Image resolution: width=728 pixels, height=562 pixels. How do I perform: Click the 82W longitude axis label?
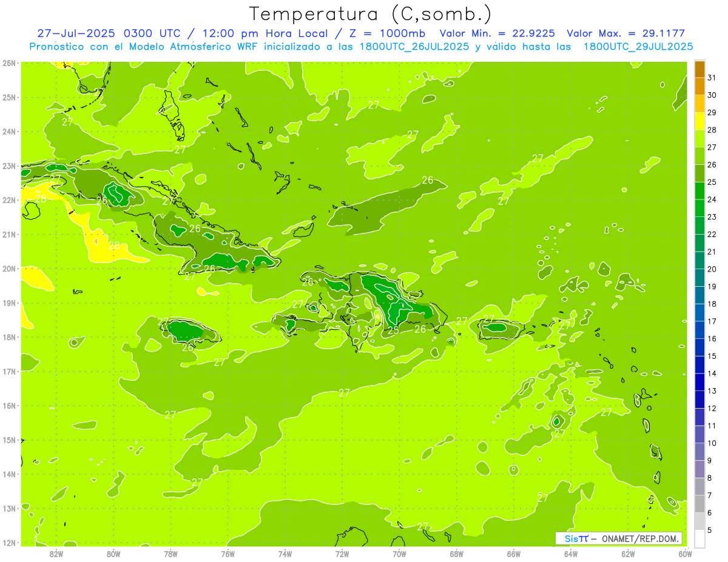click(x=56, y=554)
